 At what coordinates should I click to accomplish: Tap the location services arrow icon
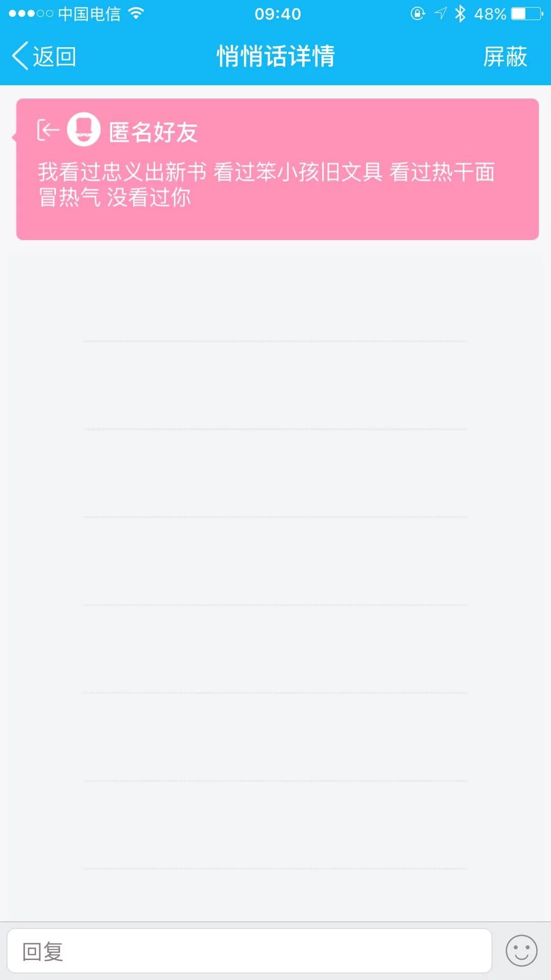click(440, 14)
